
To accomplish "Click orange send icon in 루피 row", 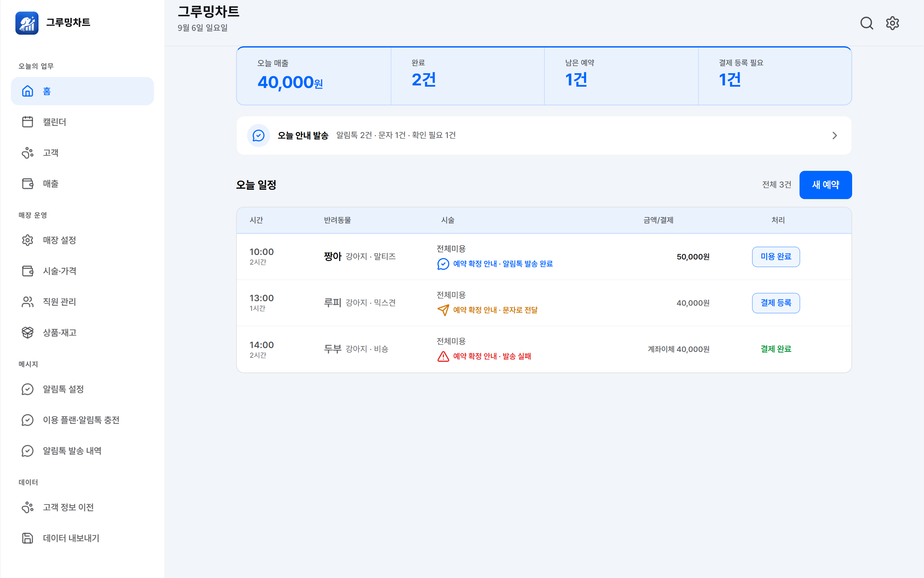I will [x=443, y=310].
